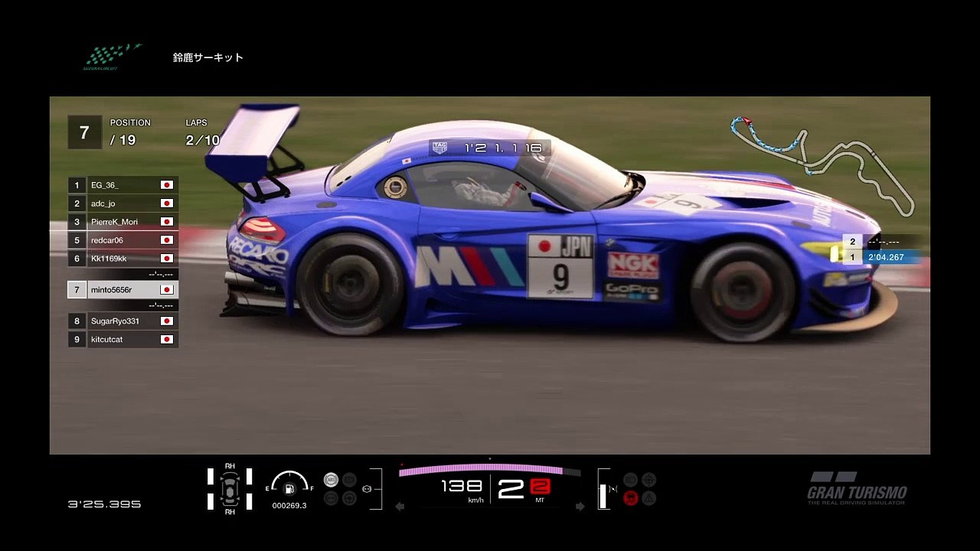Select driver adc_jo in the leaderboard
Image resolution: width=980 pixels, height=551 pixels.
[x=122, y=204]
